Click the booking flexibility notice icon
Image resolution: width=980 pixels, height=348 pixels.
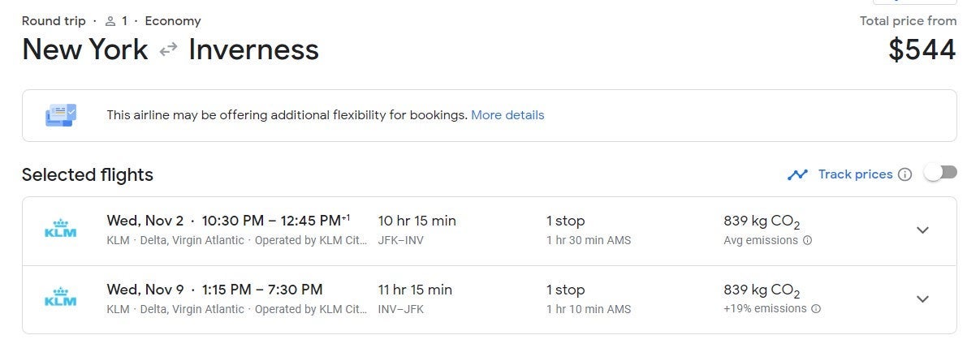(61, 115)
